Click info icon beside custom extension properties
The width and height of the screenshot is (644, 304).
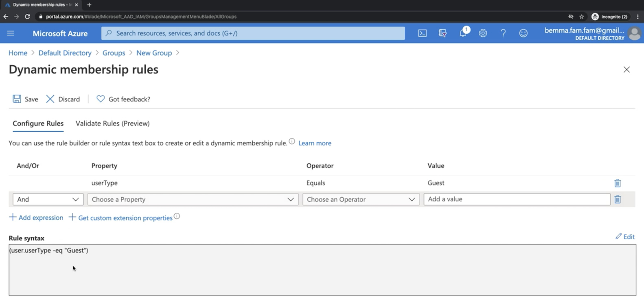click(177, 216)
